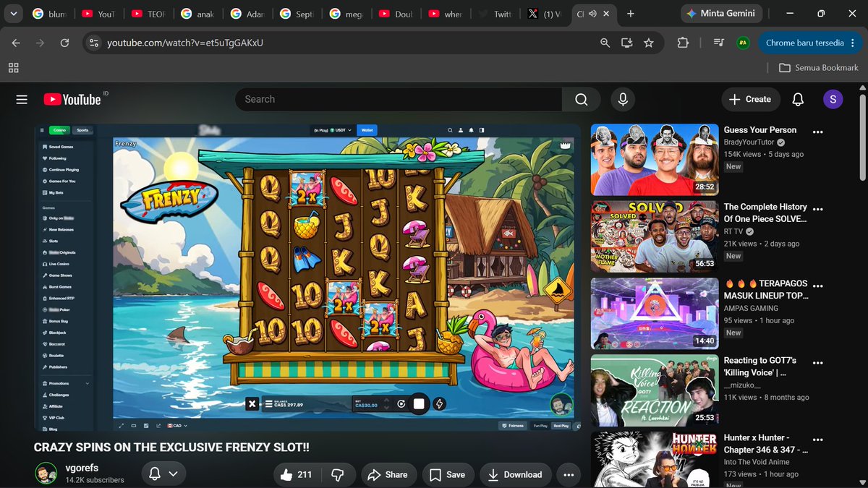Image resolution: width=868 pixels, height=488 pixels.
Task: Open options for GOT7 reaction video
Action: coord(818,362)
